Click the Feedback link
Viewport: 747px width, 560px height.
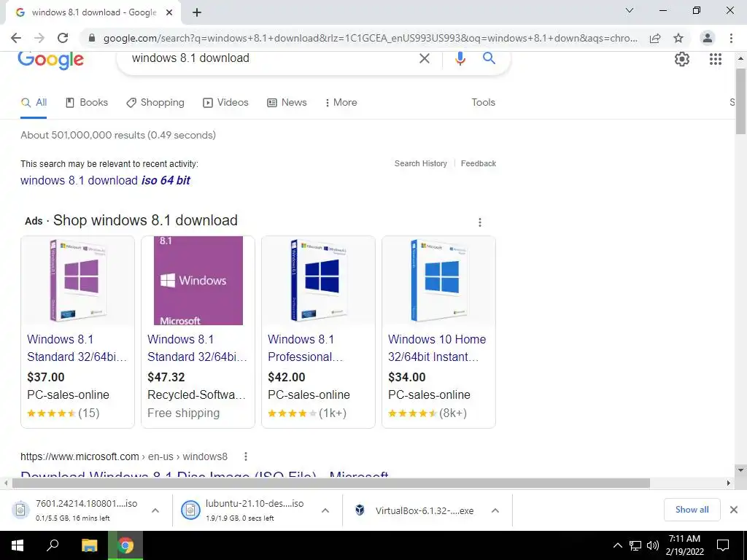(479, 163)
